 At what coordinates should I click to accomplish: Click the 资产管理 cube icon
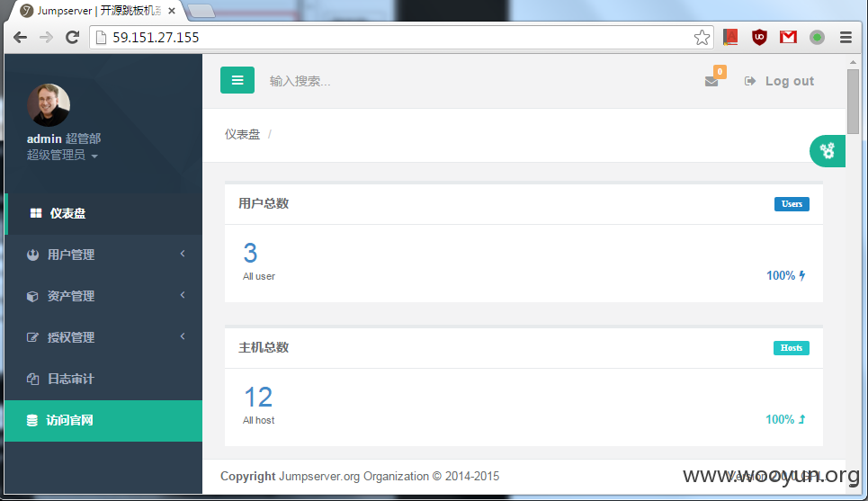pos(32,296)
